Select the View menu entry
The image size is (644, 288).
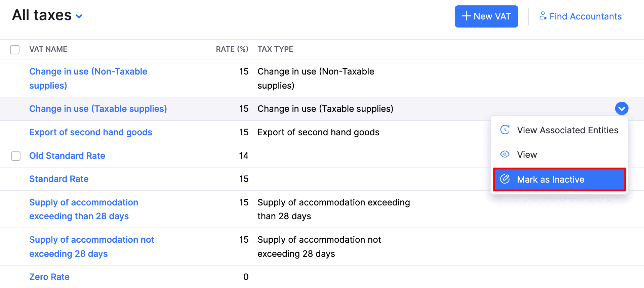click(527, 155)
